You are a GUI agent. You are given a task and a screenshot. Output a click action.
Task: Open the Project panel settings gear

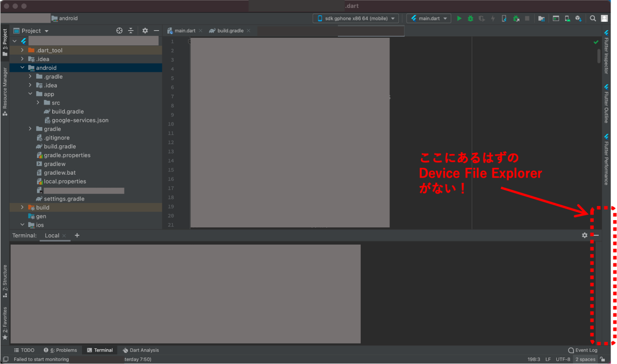145,31
